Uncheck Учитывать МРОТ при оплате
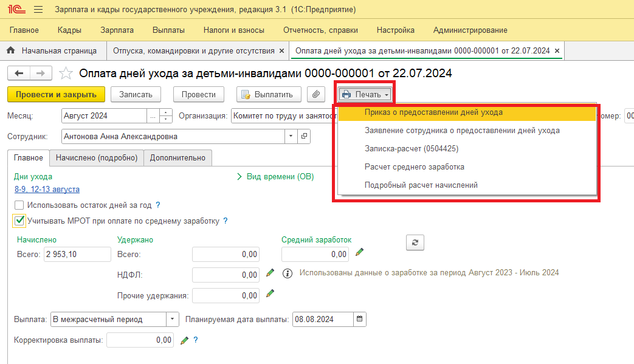Screen dimensions: 634x364 click(19, 221)
